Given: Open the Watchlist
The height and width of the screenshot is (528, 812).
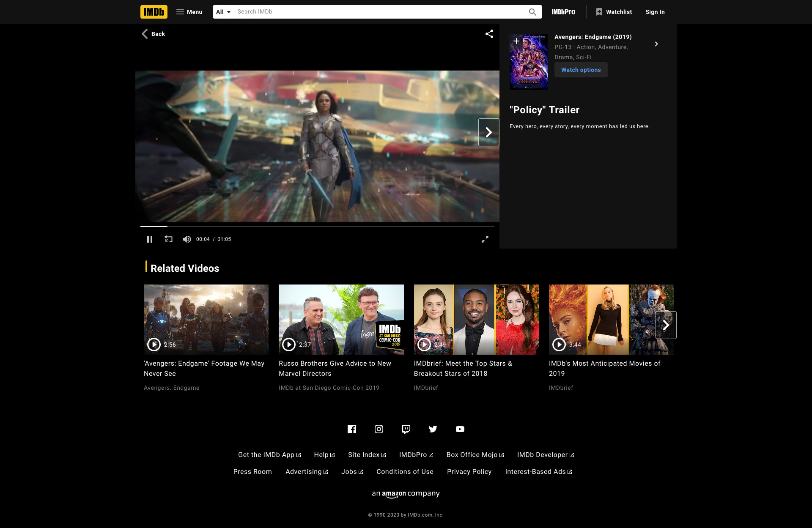Looking at the screenshot, I should (614, 12).
